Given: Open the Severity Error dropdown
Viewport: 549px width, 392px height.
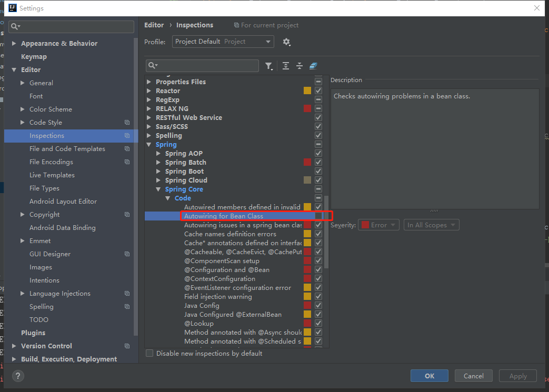Looking at the screenshot, I should coord(378,225).
